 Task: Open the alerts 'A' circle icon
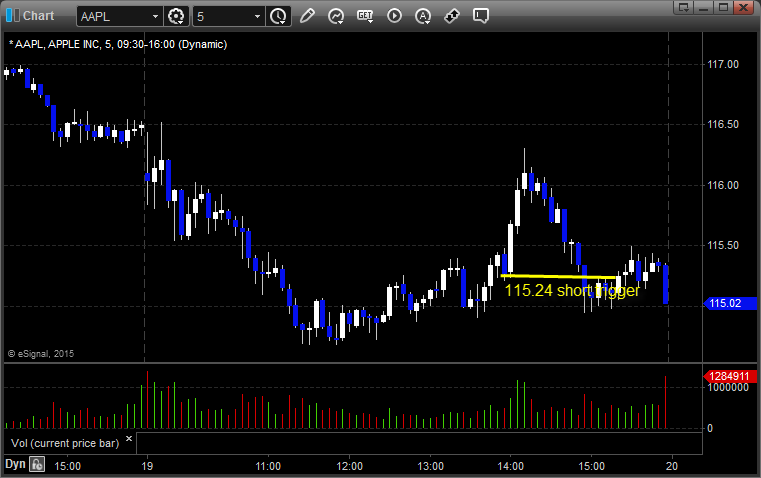(x=423, y=16)
